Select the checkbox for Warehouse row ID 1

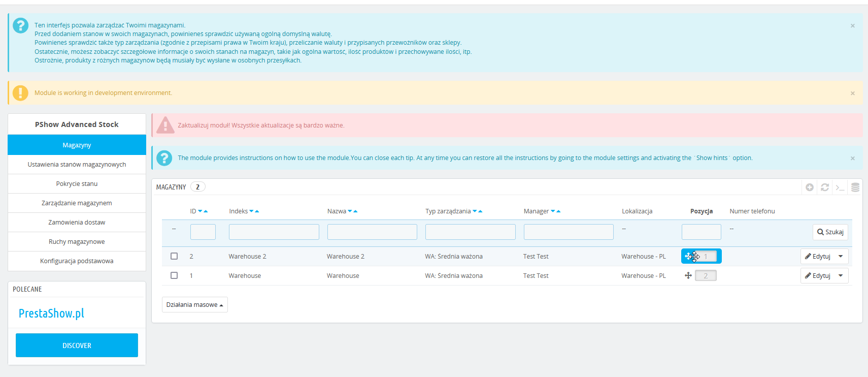click(x=174, y=275)
